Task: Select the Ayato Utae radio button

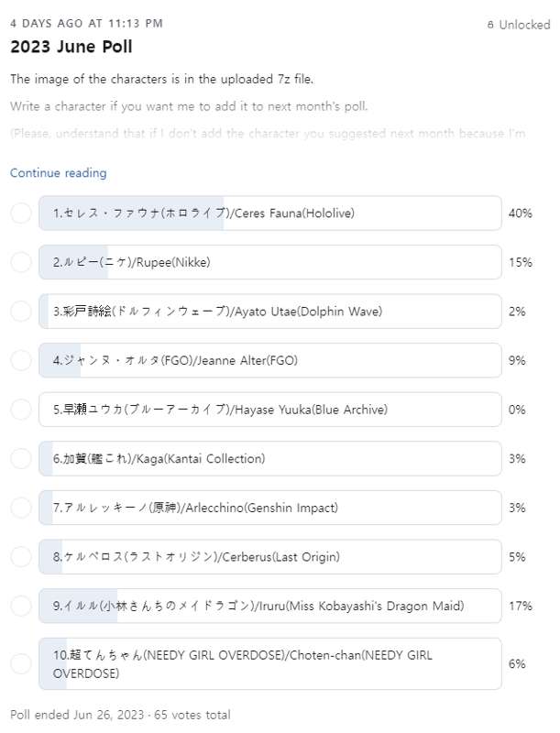Action: 21,312
